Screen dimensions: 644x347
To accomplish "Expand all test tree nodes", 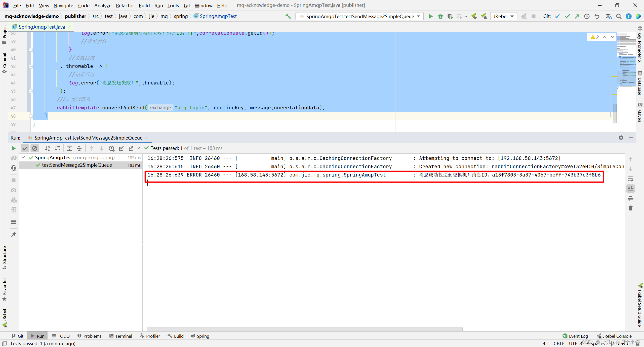I will (x=69, y=148).
